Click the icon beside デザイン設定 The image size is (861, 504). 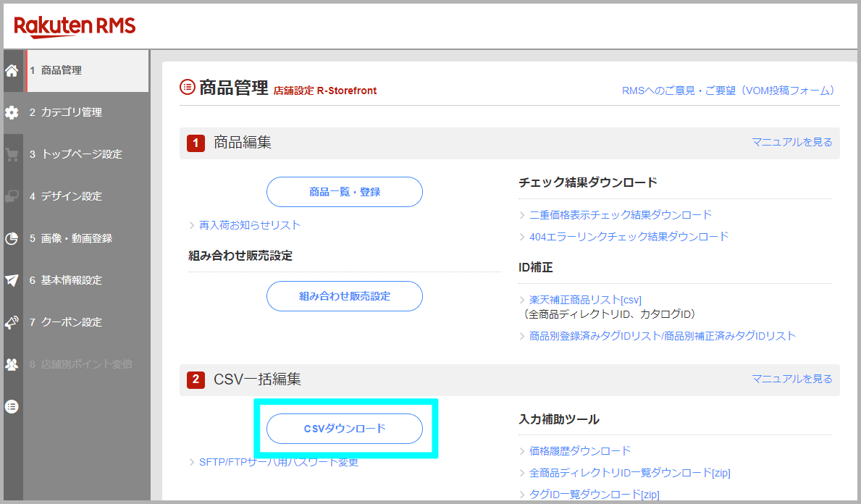[x=12, y=196]
